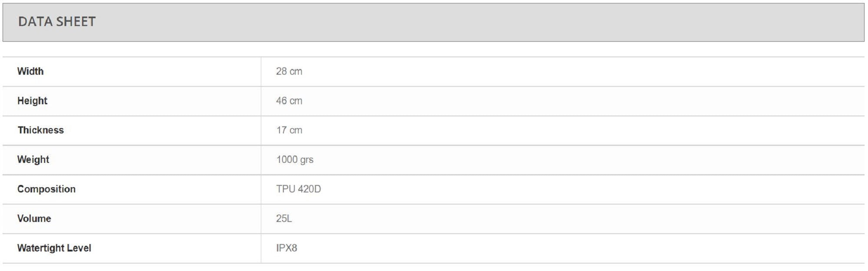Click the '420D' text in Composition value

(x=309, y=189)
